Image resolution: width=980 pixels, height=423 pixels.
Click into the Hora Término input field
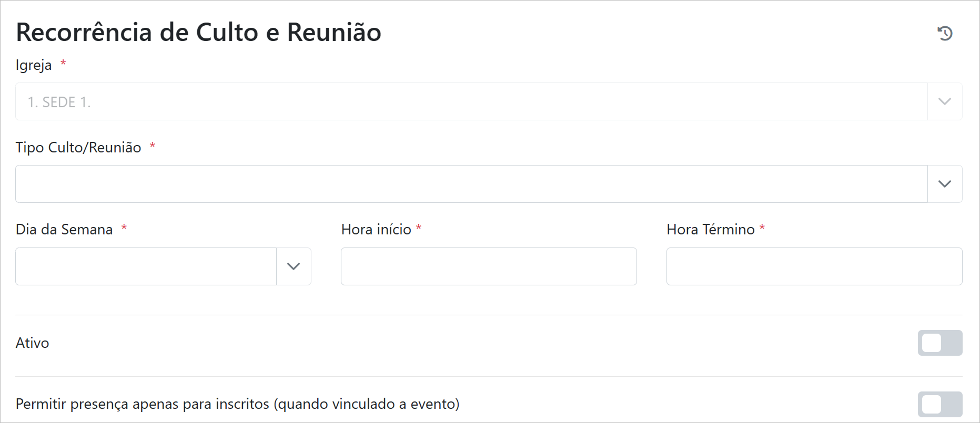tap(814, 266)
